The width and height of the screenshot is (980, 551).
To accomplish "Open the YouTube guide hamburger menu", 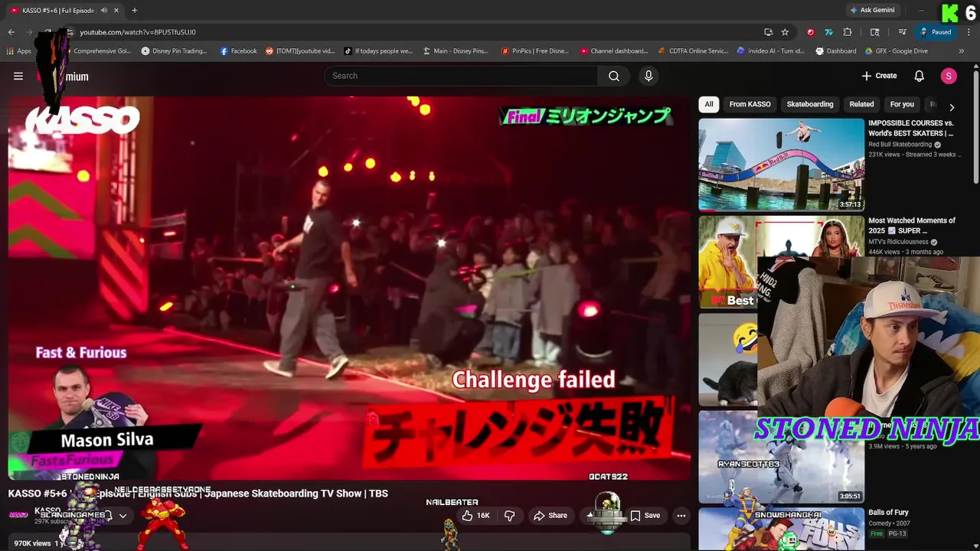I will [x=18, y=76].
